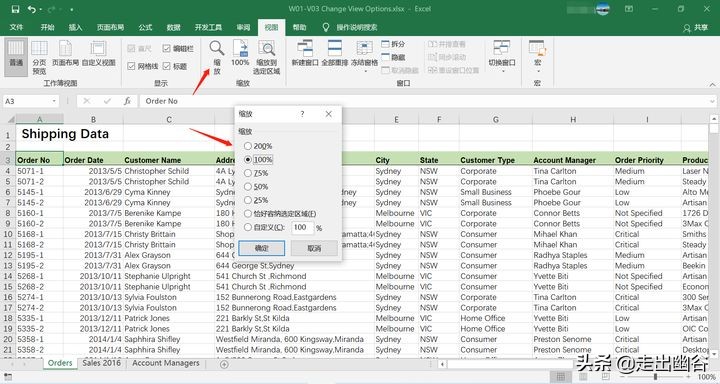720x384 pixels.
Task: Open the Zoom (缩放) magnifier tool
Action: (x=217, y=57)
